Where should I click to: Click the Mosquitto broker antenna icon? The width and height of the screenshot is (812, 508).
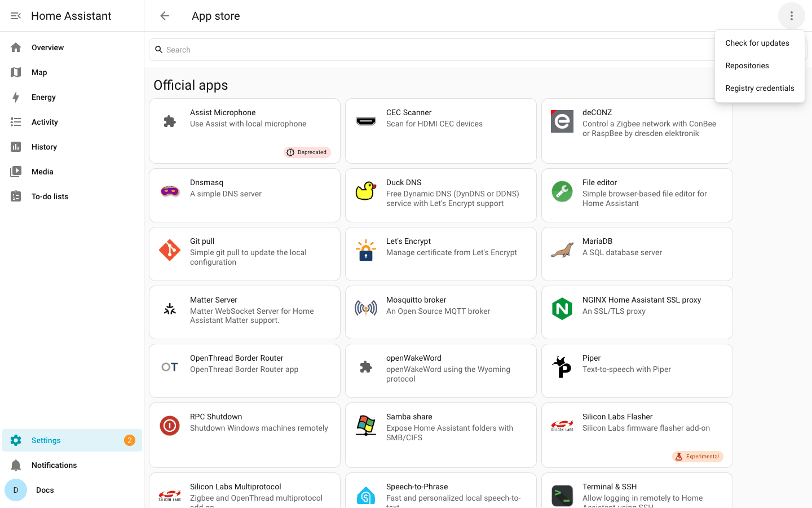pyautogui.click(x=366, y=309)
